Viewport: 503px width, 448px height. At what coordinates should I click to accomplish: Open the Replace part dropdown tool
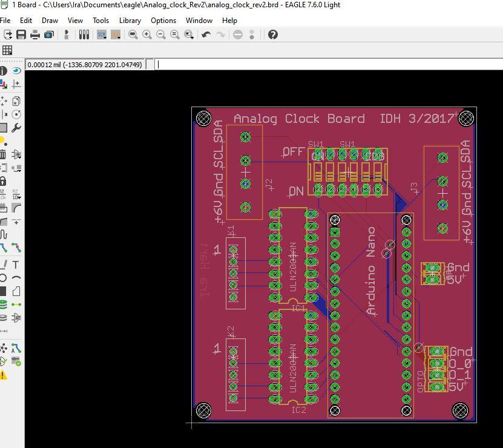pos(16,168)
